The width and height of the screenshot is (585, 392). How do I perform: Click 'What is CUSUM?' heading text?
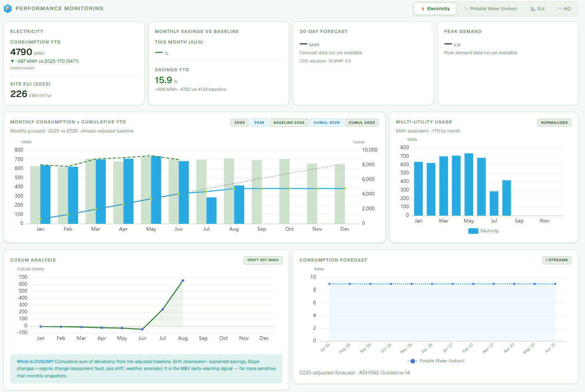[35, 362]
